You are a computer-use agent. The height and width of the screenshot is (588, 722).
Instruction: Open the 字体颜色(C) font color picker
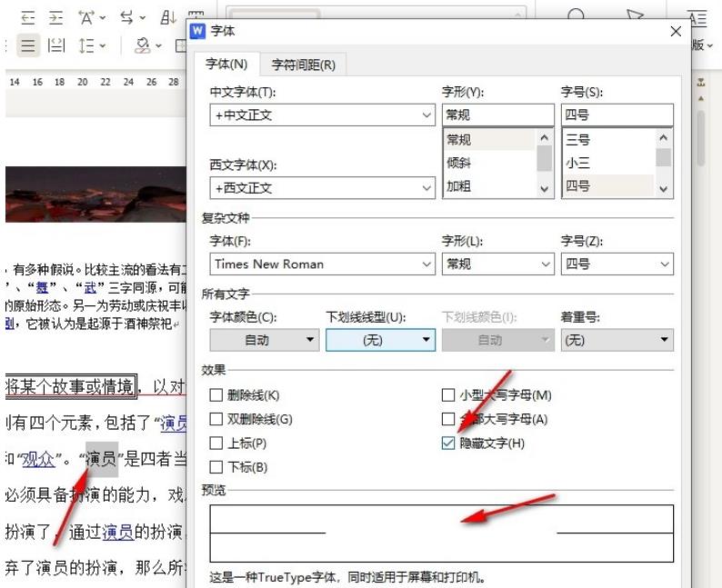(x=265, y=340)
